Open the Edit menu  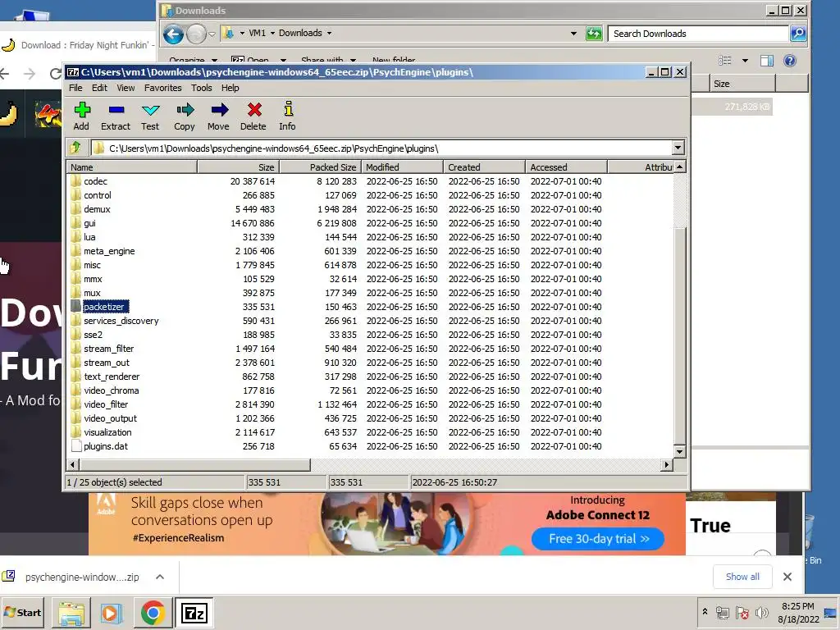click(99, 88)
